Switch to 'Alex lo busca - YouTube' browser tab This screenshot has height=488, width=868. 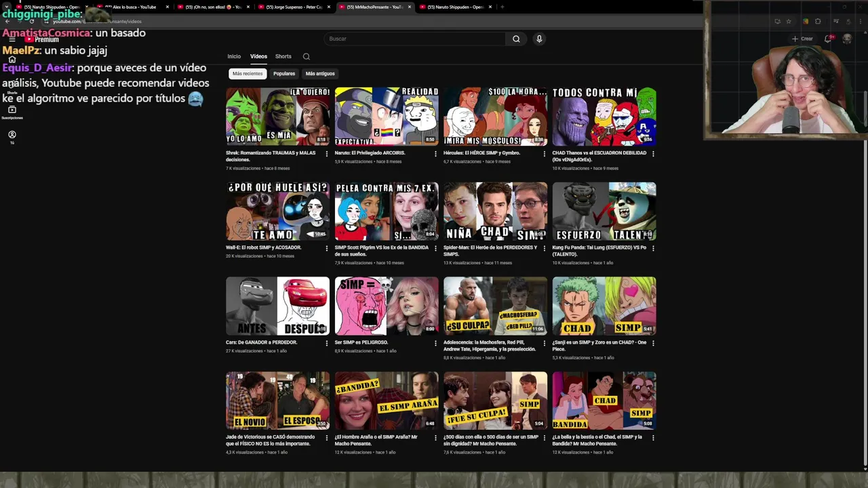coord(133,7)
